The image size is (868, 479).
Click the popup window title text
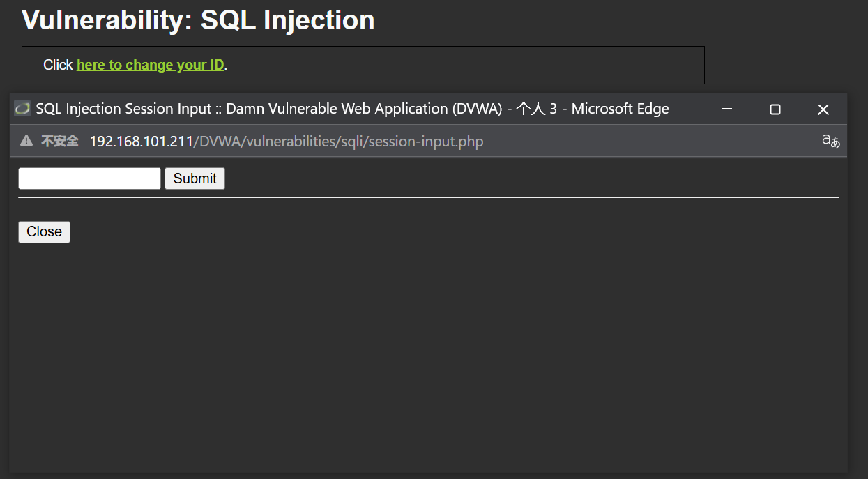(x=352, y=109)
